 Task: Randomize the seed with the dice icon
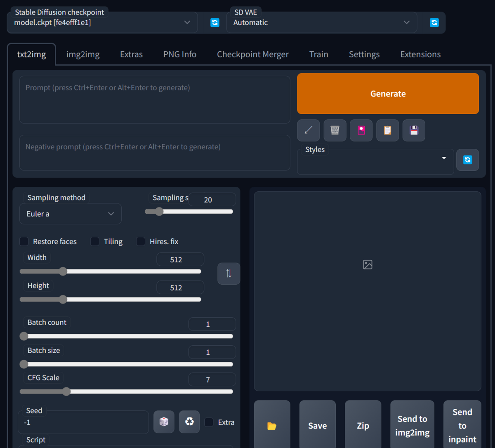(164, 422)
